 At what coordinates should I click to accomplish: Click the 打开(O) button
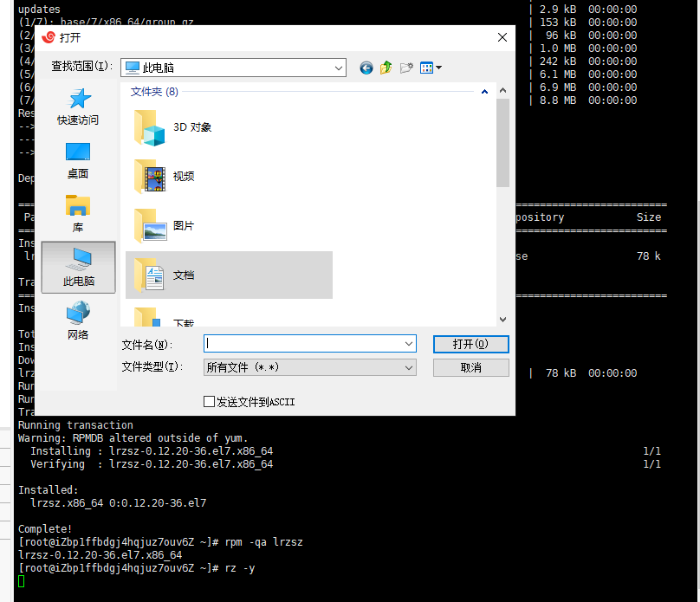pyautogui.click(x=470, y=344)
